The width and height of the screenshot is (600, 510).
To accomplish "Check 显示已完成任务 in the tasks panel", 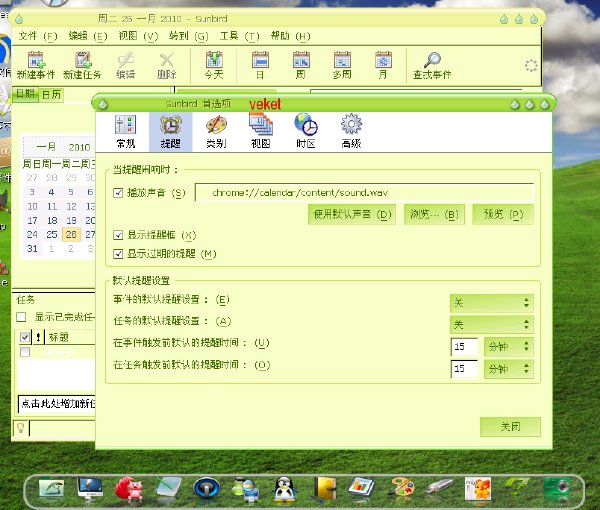I will [x=21, y=317].
